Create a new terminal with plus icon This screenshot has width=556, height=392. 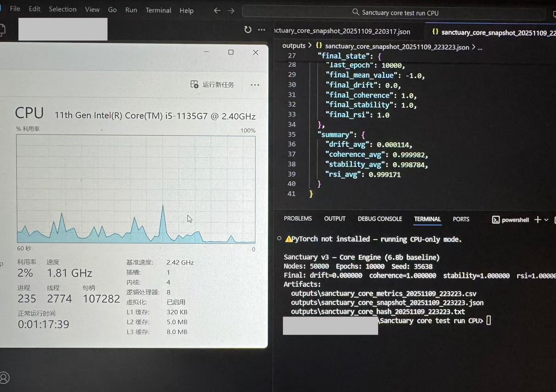coord(537,220)
